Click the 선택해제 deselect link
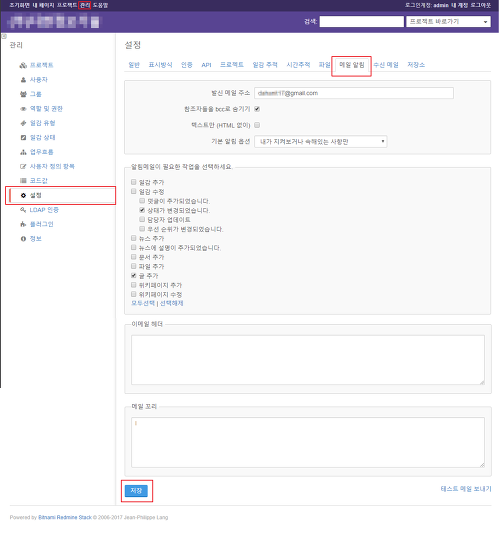This screenshot has height=535, width=500. coord(172,303)
